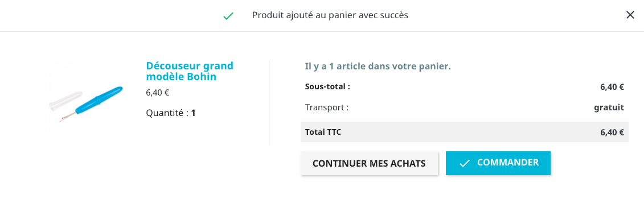Close the cart confirmation popup
This screenshot has width=644, height=207.
(630, 15)
